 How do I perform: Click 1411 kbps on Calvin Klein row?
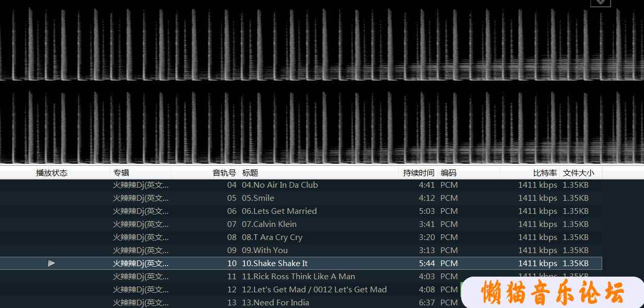pos(537,224)
